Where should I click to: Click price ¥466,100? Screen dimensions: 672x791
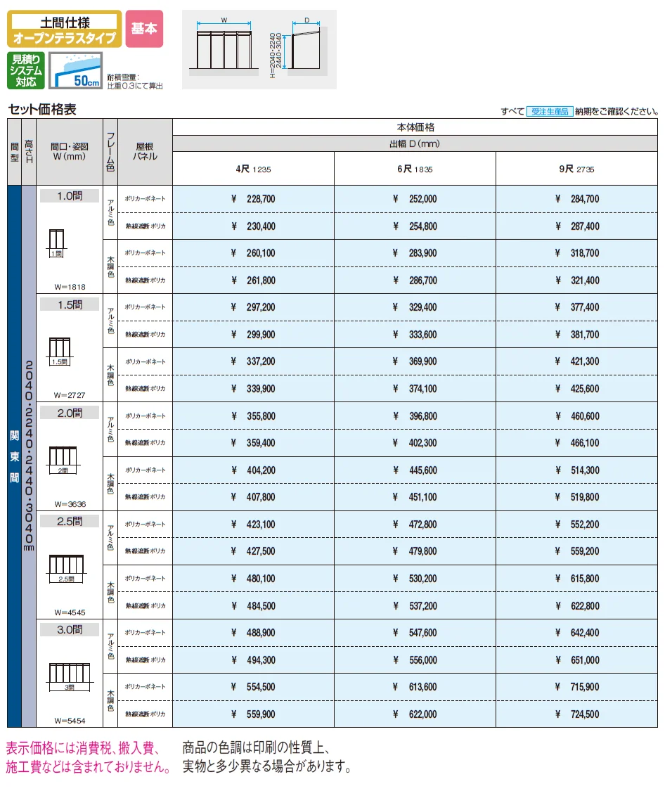pos(577,443)
